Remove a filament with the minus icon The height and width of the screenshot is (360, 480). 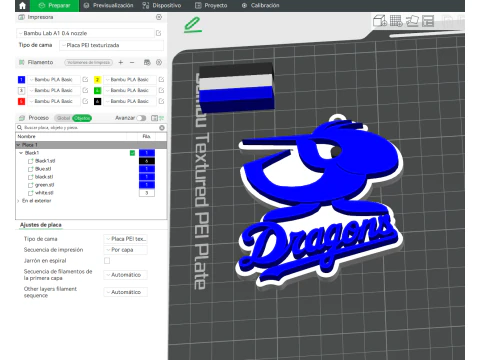pyautogui.click(x=132, y=62)
